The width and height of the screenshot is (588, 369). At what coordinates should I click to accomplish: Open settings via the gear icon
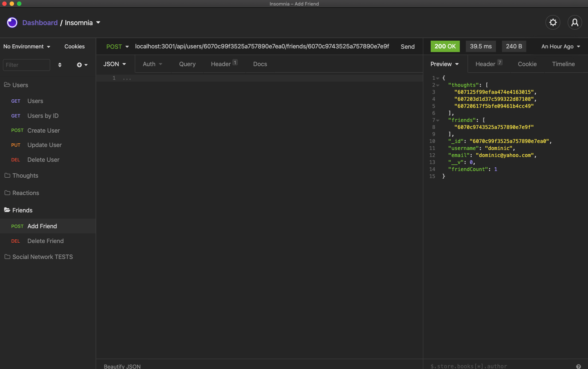point(553,23)
